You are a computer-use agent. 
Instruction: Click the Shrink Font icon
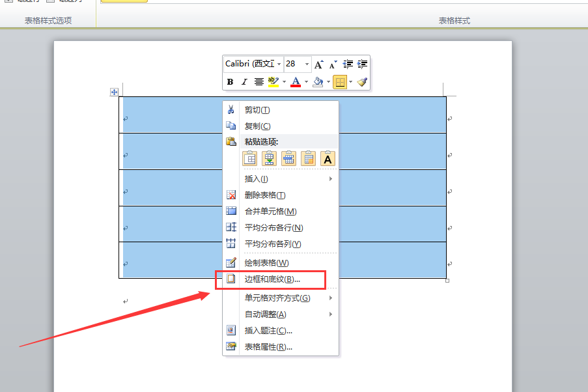(x=333, y=64)
